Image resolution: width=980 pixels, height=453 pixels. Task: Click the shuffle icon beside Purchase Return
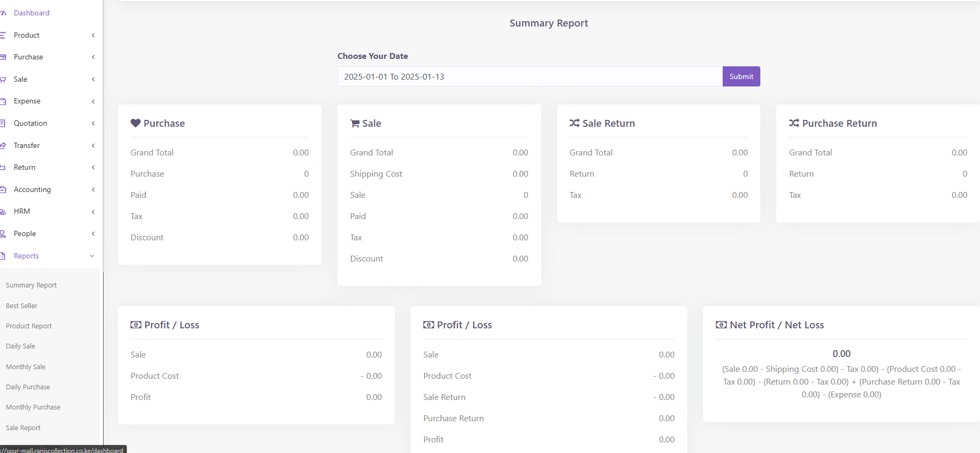click(x=794, y=123)
